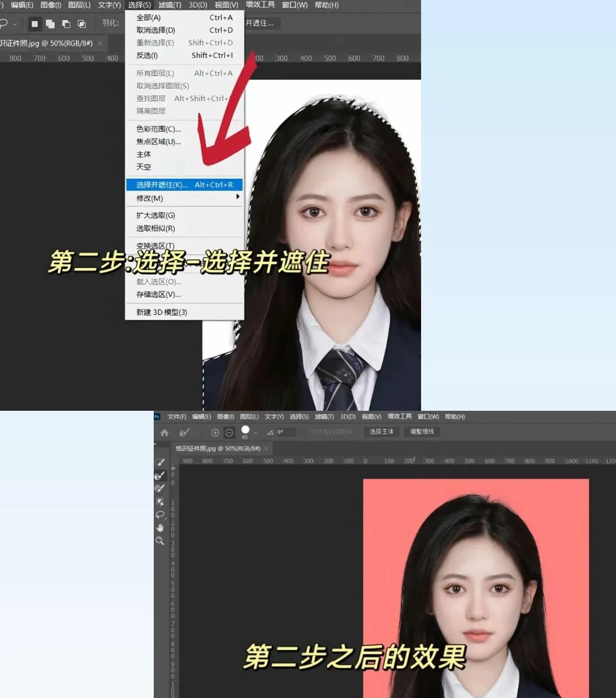Toggle the 对所有图层取样 checkbox
616x698 pixels.
[x=308, y=432]
